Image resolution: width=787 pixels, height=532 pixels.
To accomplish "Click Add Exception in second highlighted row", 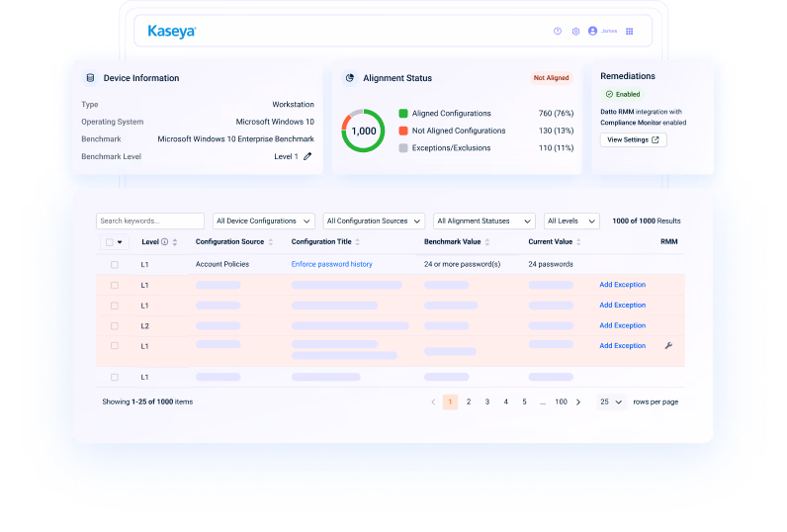I will point(622,306).
